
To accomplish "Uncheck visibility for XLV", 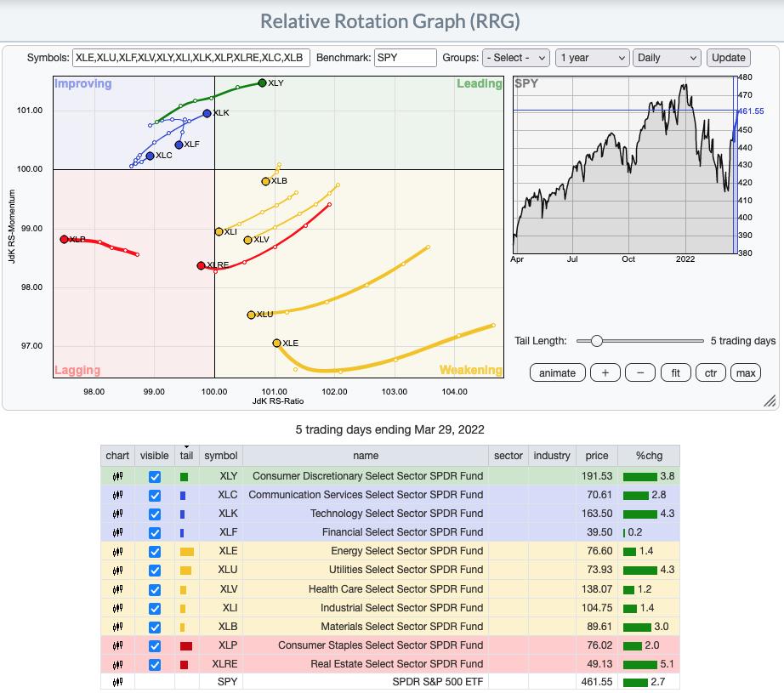I will (x=155, y=589).
